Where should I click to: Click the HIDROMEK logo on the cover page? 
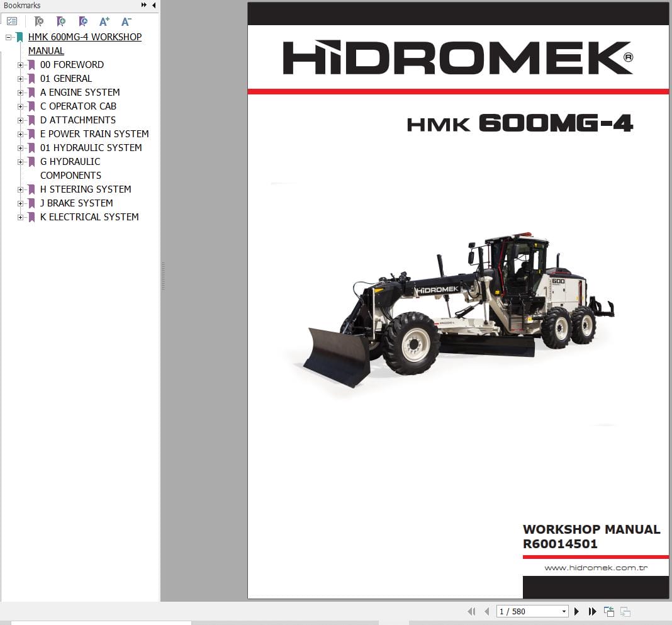pyautogui.click(x=457, y=57)
